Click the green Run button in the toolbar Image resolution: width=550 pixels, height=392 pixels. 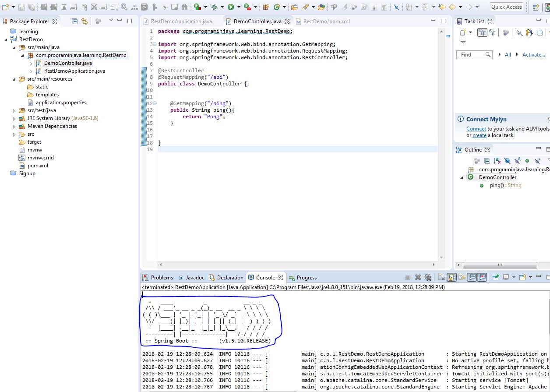[230, 7]
